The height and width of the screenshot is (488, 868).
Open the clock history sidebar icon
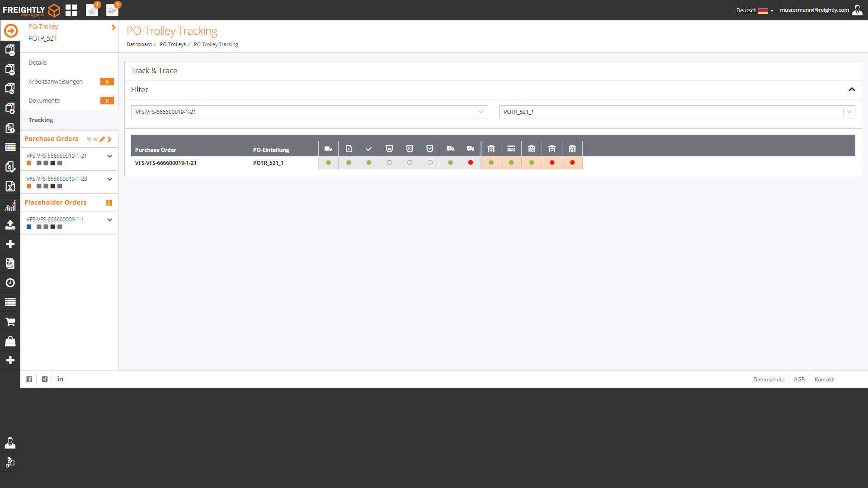click(10, 283)
